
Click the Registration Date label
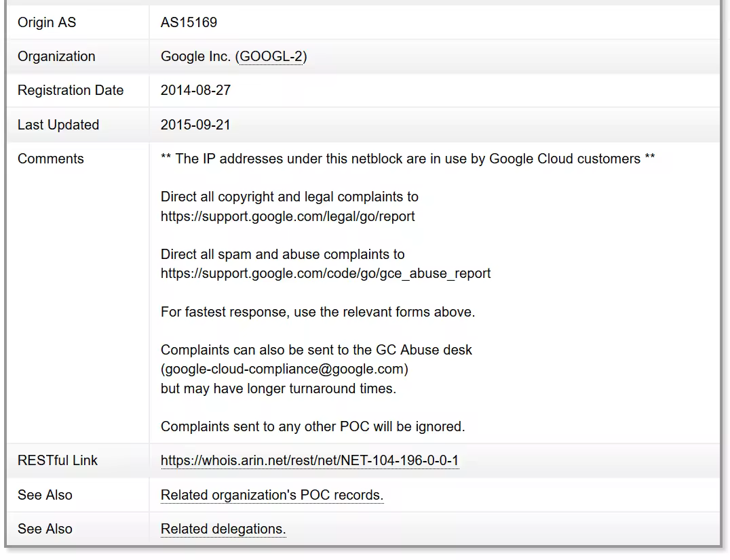coord(71,90)
